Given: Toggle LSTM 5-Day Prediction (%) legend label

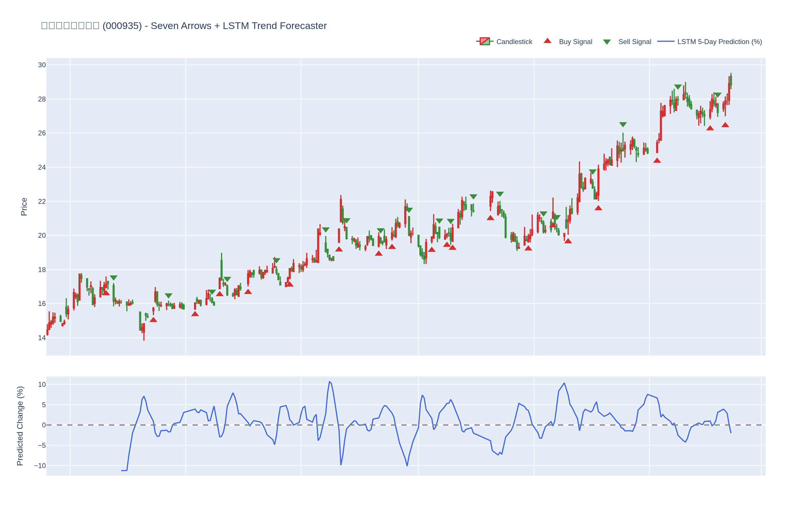Looking at the screenshot, I should pyautogui.click(x=719, y=42).
